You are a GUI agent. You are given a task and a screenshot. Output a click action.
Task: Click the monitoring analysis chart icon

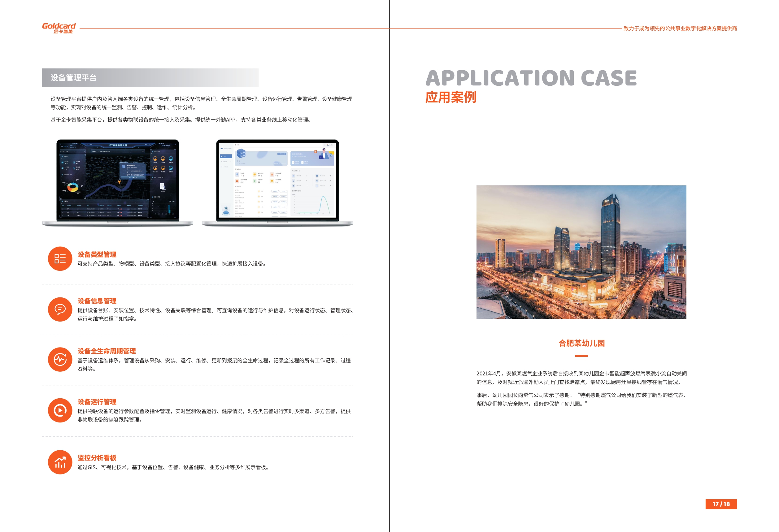click(60, 462)
